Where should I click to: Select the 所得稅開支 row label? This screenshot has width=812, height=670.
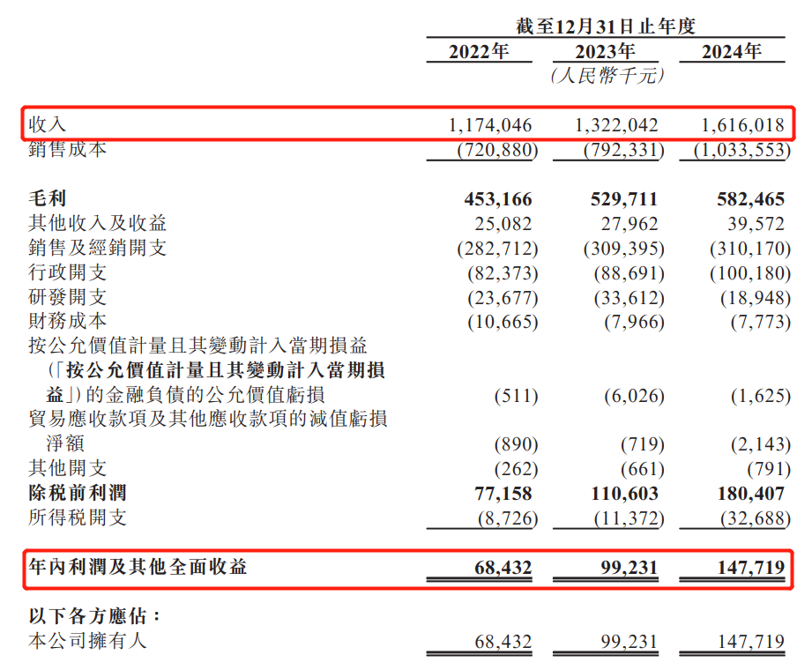point(78,517)
